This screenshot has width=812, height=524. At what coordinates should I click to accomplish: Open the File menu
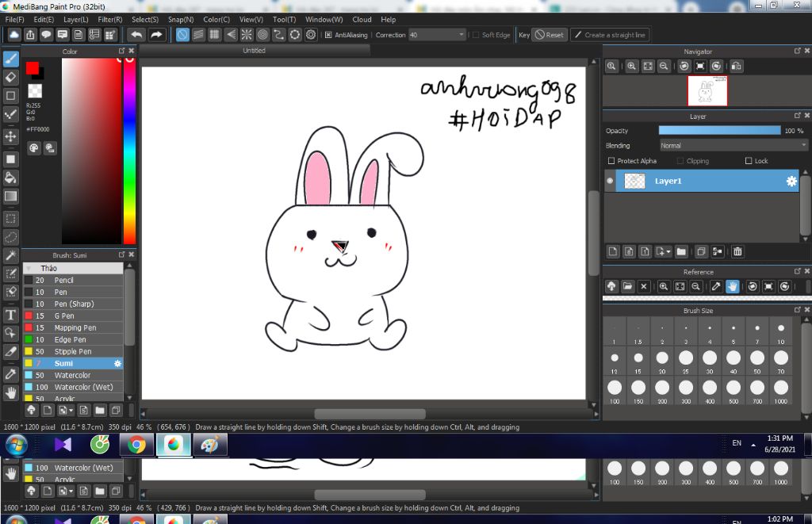tap(14, 20)
